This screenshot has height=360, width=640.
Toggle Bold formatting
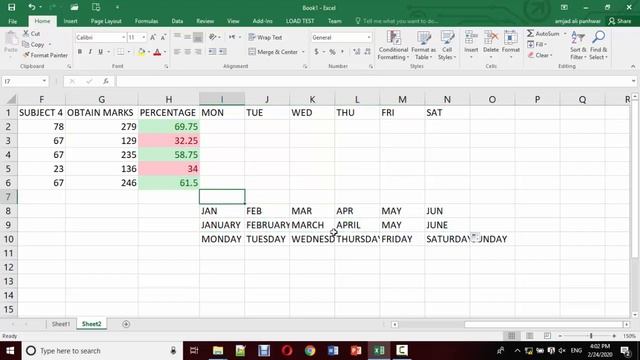click(80, 52)
